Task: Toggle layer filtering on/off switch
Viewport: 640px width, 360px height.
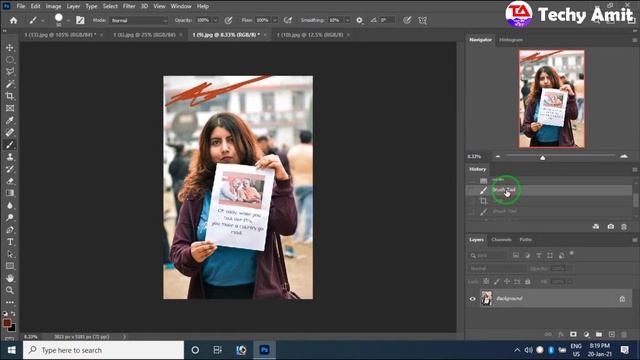Action: click(572, 253)
